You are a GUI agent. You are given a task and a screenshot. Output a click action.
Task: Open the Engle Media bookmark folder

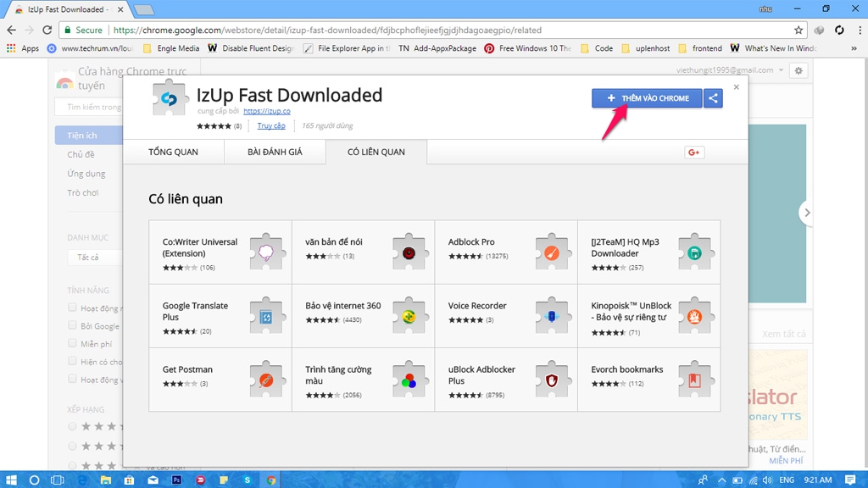pyautogui.click(x=171, y=48)
